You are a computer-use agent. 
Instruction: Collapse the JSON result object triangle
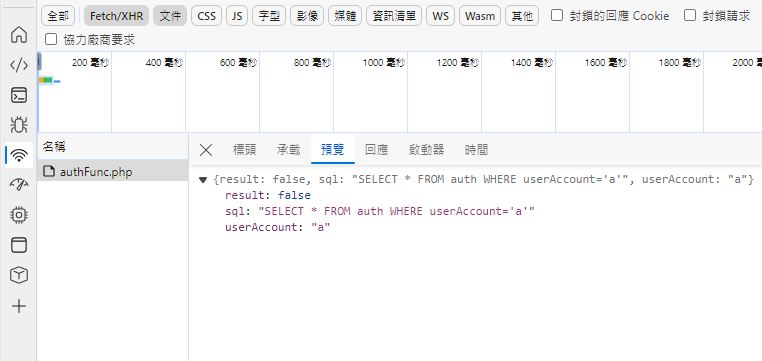click(x=203, y=180)
